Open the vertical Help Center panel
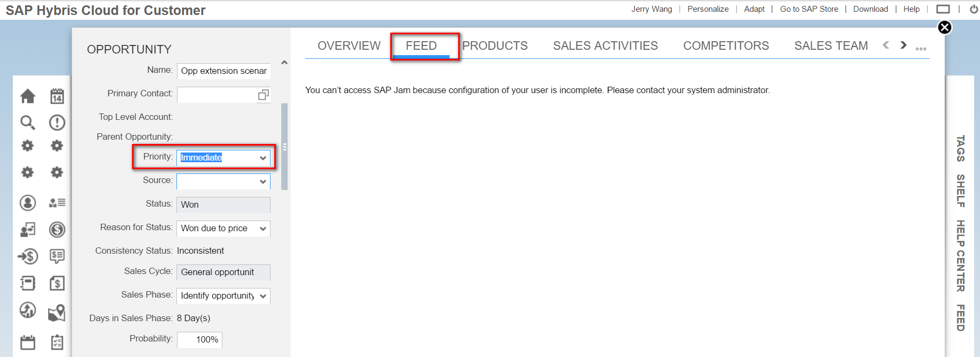Viewport: 980px width, 357px height. coord(961,256)
